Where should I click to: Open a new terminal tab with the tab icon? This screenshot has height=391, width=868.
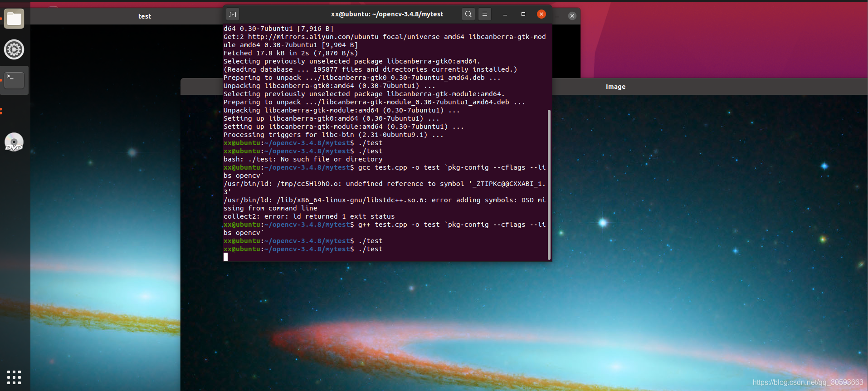pyautogui.click(x=233, y=14)
